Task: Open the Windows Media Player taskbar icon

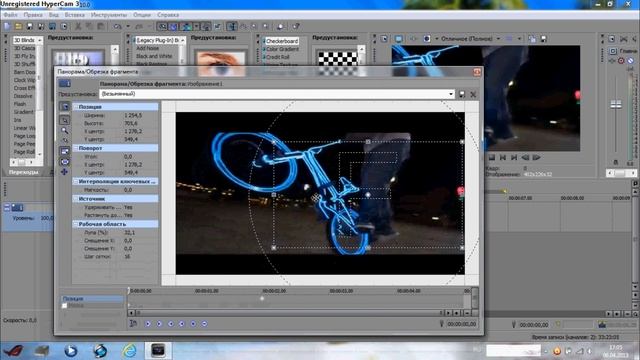Action: click(x=71, y=351)
